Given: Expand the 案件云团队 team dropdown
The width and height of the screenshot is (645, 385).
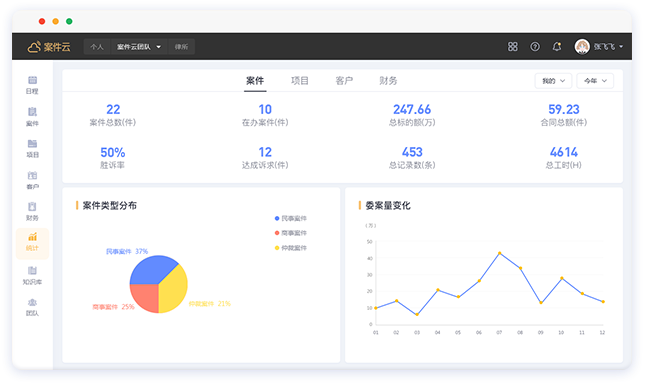Looking at the screenshot, I should click(x=139, y=47).
